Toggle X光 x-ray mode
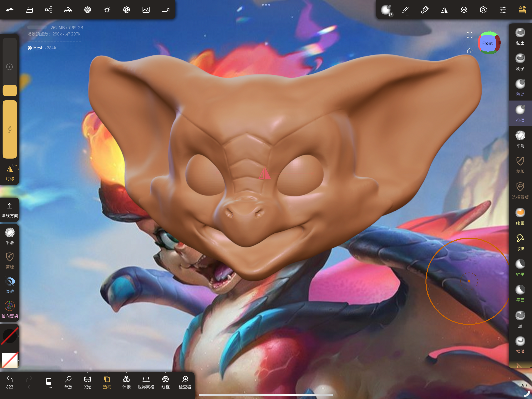The image size is (532, 399). click(x=88, y=382)
